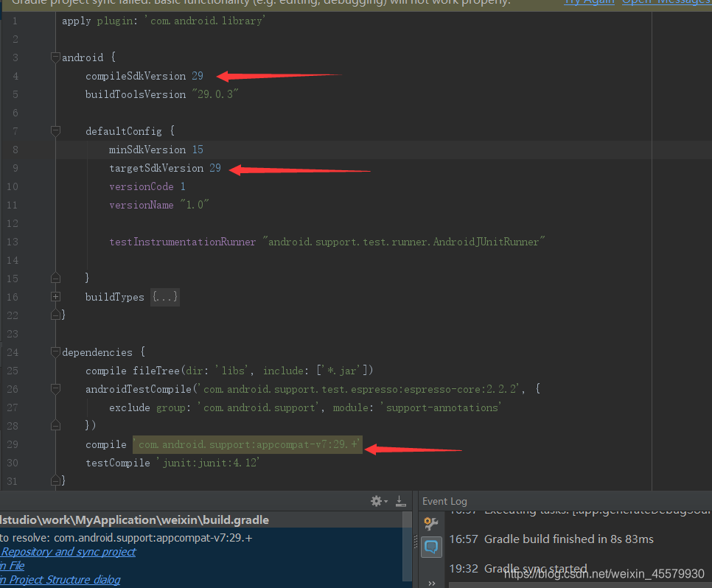Click the defaultConfig closing fold marker line 15

(55, 278)
